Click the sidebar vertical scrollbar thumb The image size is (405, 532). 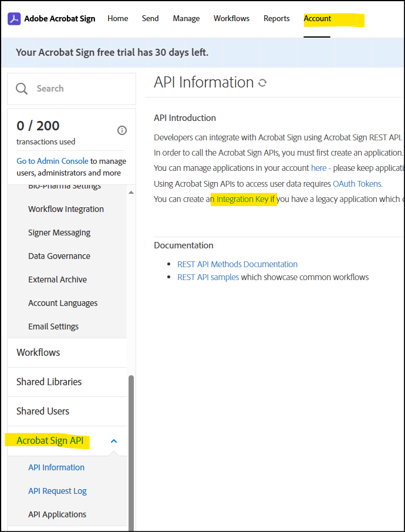pyautogui.click(x=131, y=453)
